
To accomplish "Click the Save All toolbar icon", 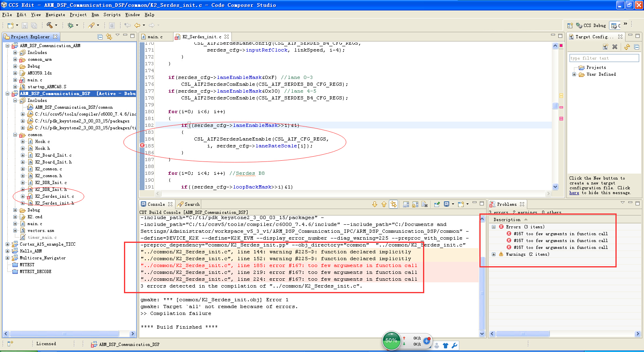I will [34, 25].
